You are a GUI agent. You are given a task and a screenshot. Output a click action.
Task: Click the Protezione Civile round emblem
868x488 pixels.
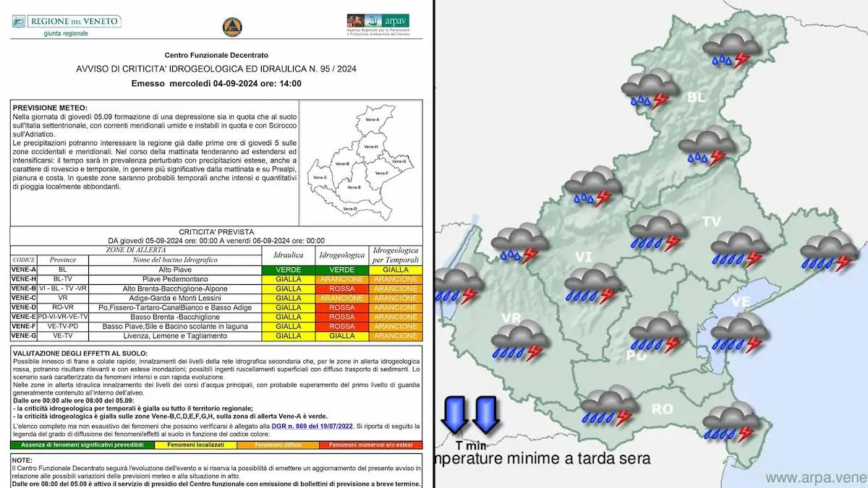click(x=232, y=27)
